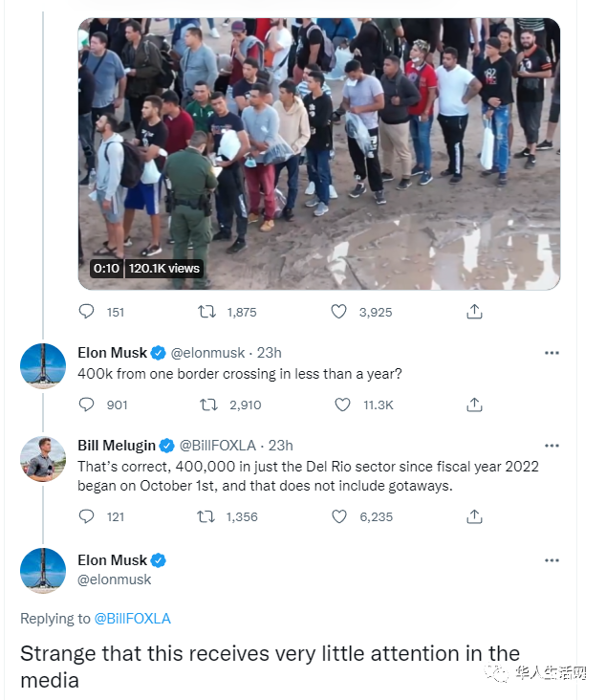Viewport: 606px width, 700px height.
Task: Like Bill Melugin's tweet with 6,235 likes
Action: click(338, 516)
